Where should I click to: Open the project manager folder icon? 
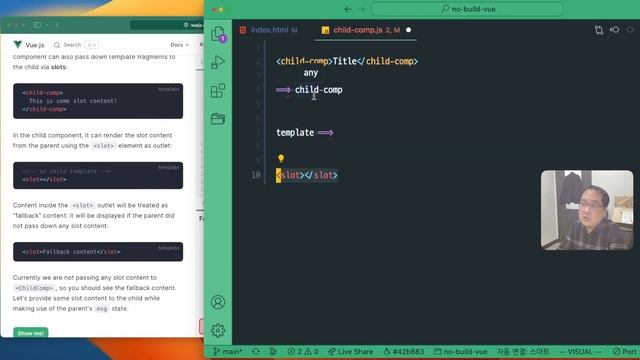click(x=218, y=119)
